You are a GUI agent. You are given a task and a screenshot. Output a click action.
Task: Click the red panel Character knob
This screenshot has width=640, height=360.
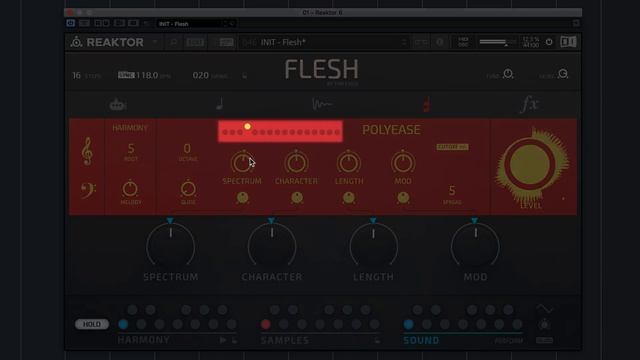(296, 162)
